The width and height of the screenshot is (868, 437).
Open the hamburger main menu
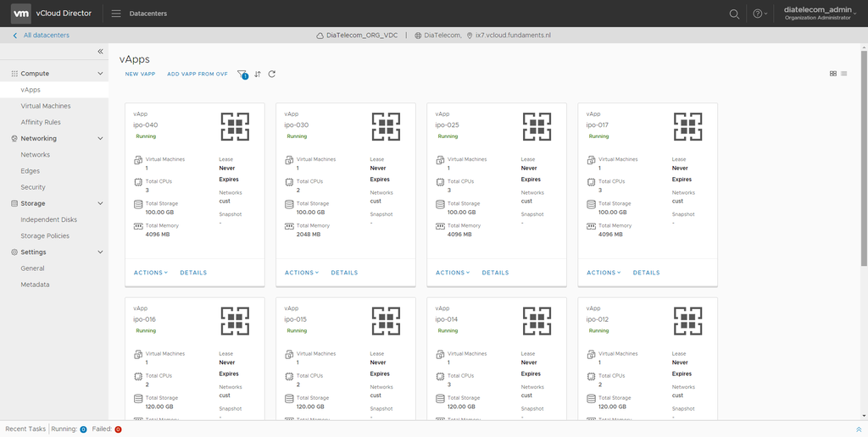click(116, 14)
